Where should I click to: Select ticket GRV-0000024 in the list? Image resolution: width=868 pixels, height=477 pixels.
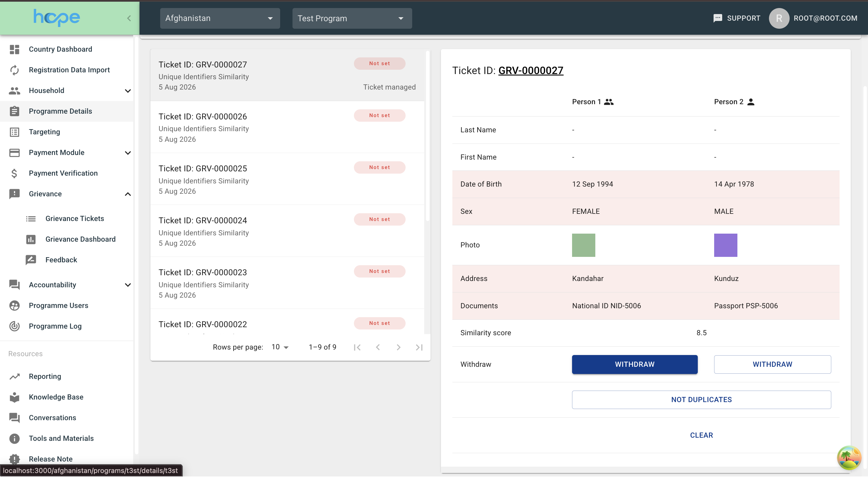tap(287, 231)
